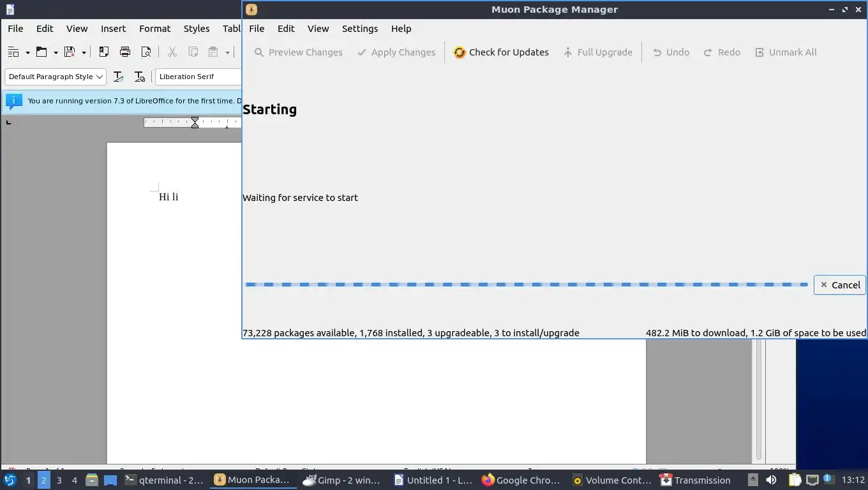This screenshot has width=868, height=490.
Task: Switch to virtual desktop 1
Action: point(28,480)
